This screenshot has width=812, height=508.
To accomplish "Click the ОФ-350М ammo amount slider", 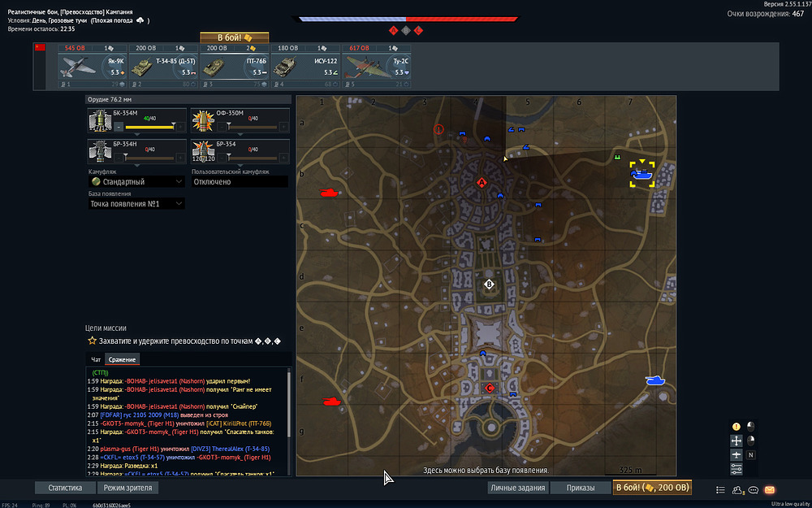I will 253,127.
